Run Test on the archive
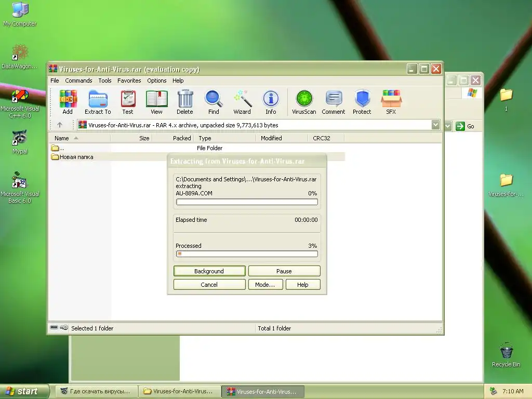Screen dimensions: 532x399 (x=128, y=102)
